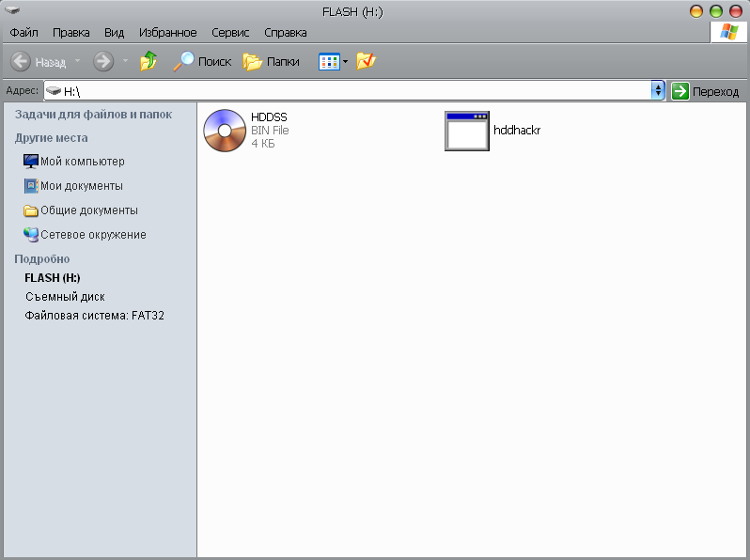The width and height of the screenshot is (750, 560).
Task: Collapse the Подробно details section
Action: (42, 258)
